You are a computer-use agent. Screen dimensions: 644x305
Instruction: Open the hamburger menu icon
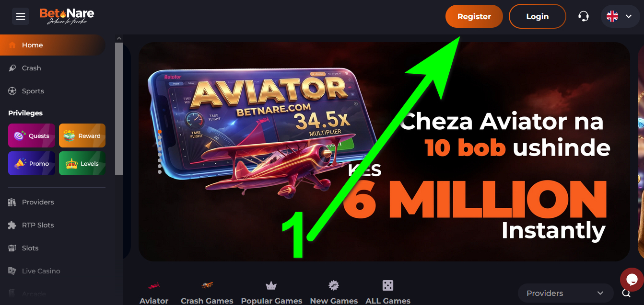21,16
